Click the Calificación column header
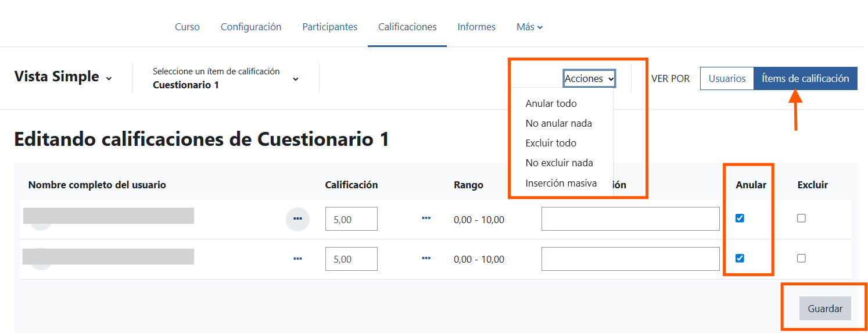The image size is (868, 333). pyautogui.click(x=351, y=185)
